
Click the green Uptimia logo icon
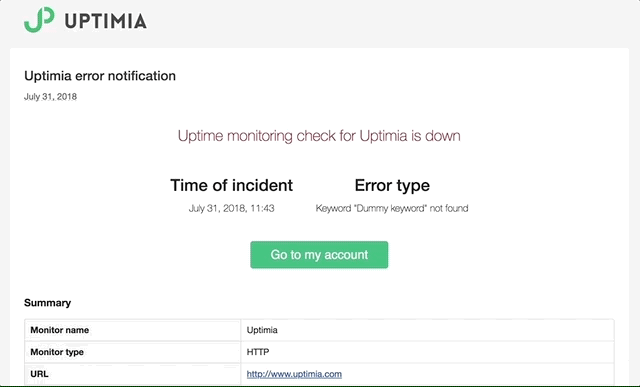[39, 20]
